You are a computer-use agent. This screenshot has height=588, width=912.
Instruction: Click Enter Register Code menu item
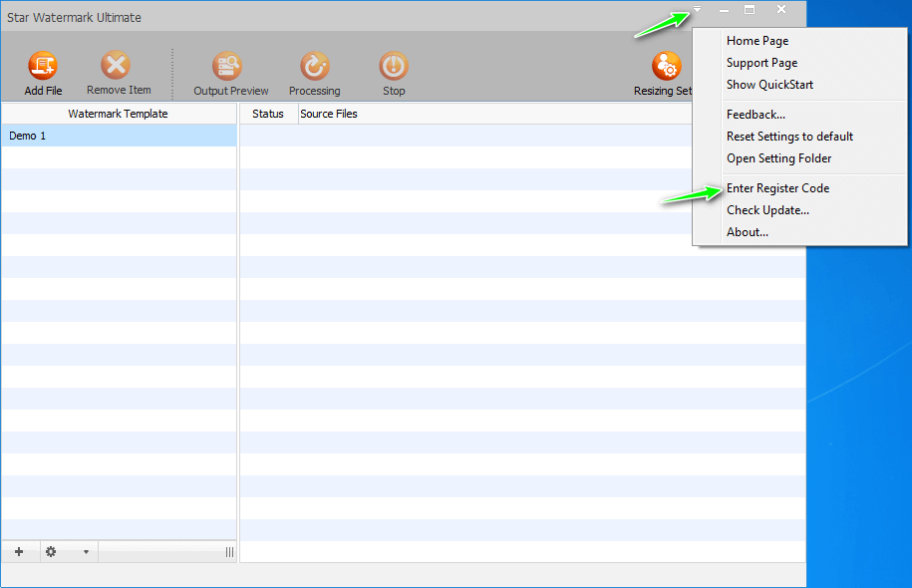pos(777,187)
